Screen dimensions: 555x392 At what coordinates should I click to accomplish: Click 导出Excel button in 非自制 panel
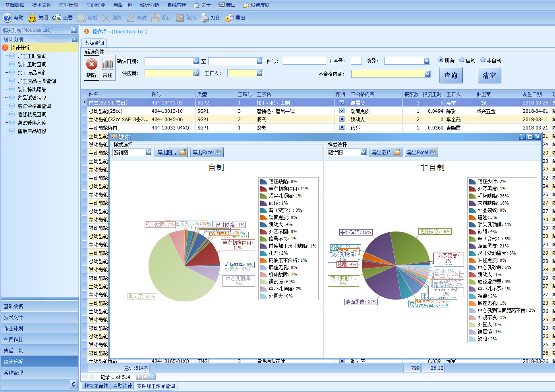pyautogui.click(x=421, y=152)
